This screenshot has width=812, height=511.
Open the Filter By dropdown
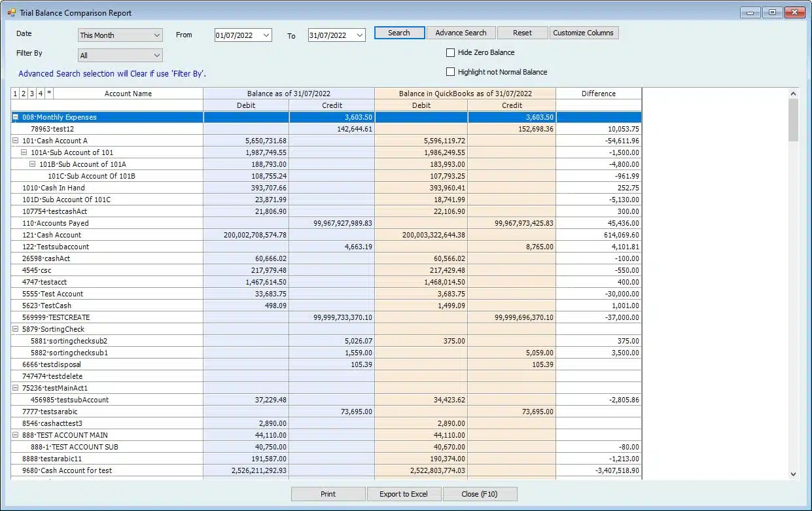(x=156, y=56)
